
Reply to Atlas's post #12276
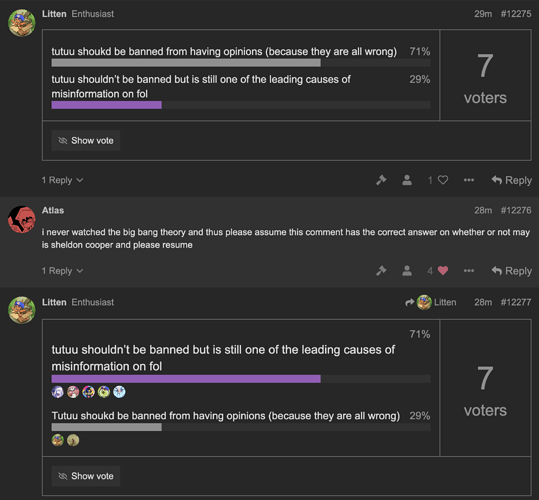tap(512, 271)
